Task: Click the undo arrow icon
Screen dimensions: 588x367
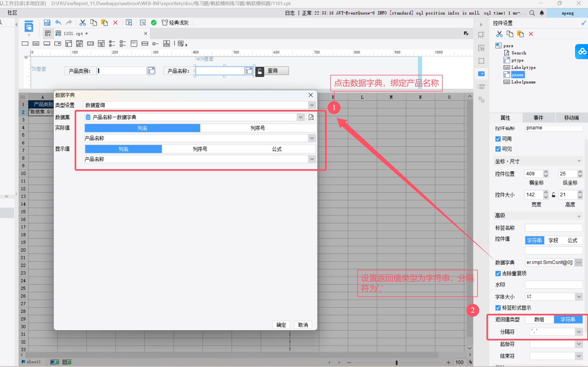Action: 58,23
